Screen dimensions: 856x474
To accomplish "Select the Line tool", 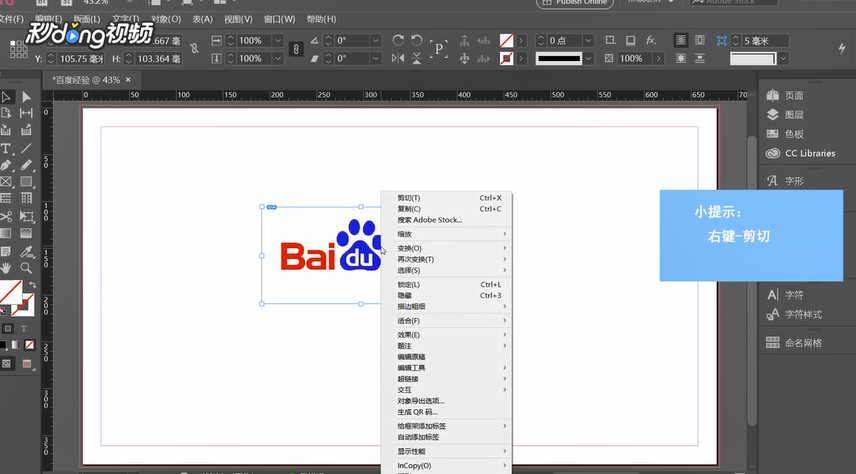I will [26, 149].
